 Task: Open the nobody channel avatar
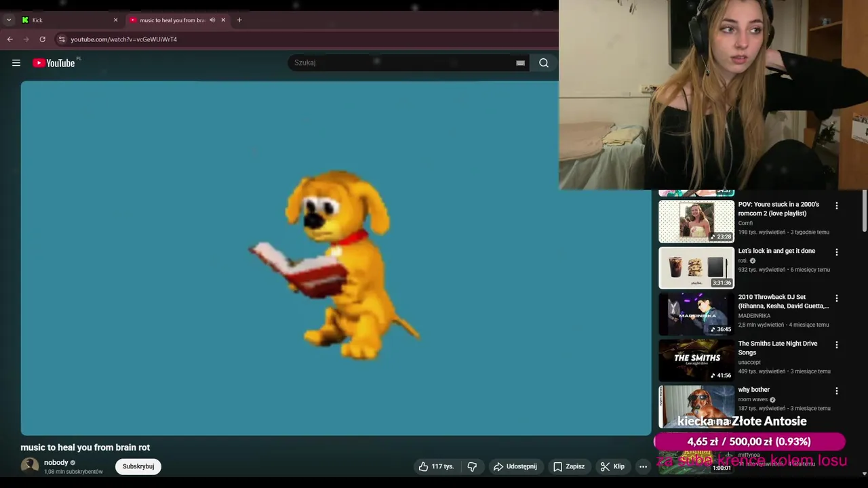(x=30, y=466)
